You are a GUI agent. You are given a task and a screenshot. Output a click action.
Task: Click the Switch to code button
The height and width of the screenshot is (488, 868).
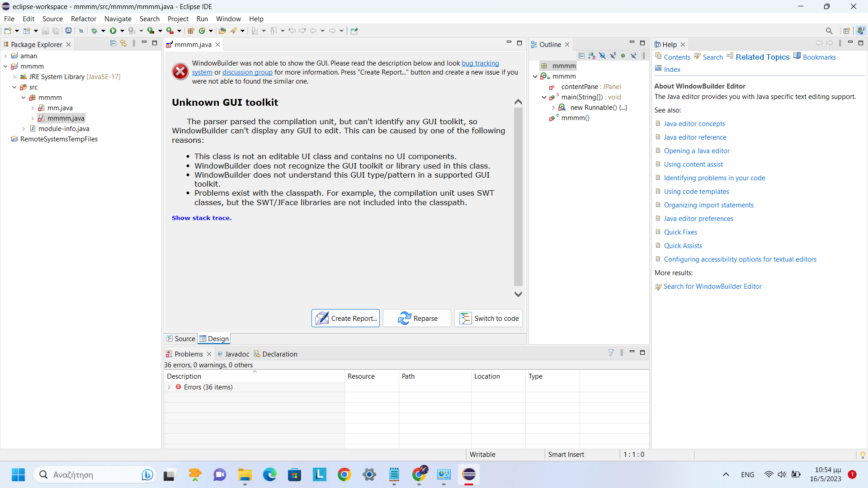click(x=488, y=318)
